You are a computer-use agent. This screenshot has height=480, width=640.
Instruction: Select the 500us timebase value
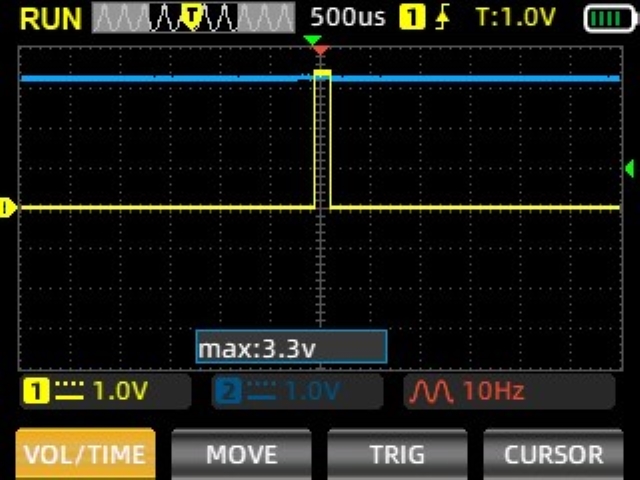pyautogui.click(x=348, y=17)
